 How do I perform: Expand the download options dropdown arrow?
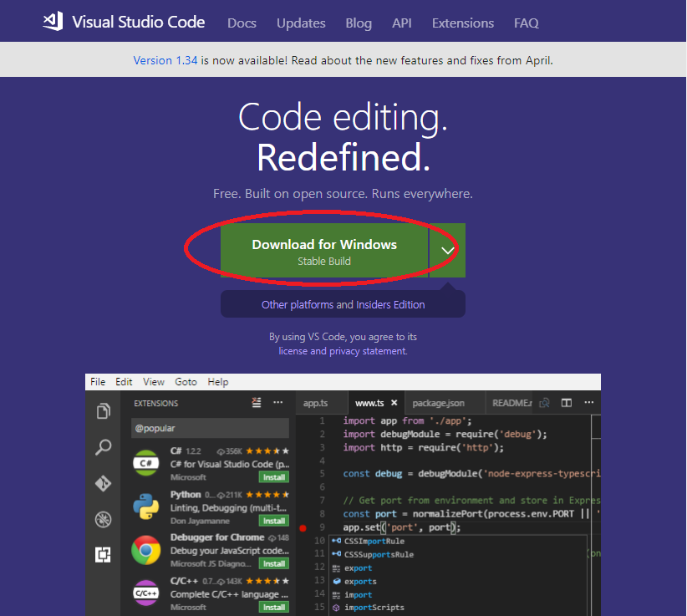click(x=447, y=251)
